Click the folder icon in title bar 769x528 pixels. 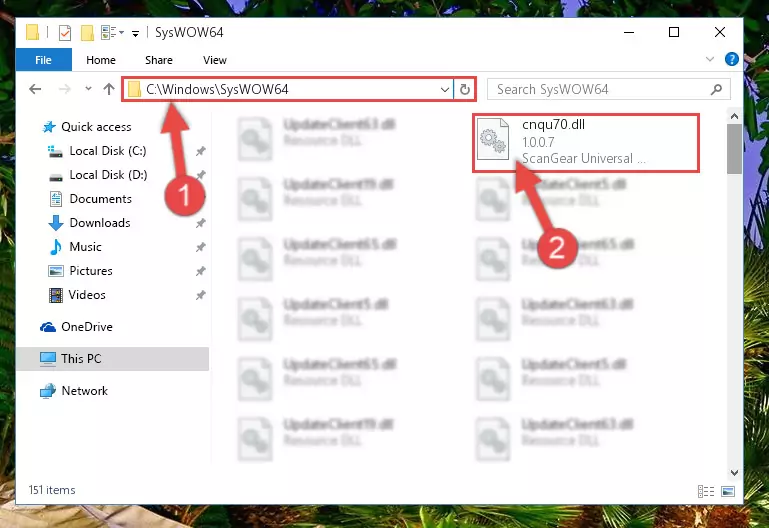32,32
